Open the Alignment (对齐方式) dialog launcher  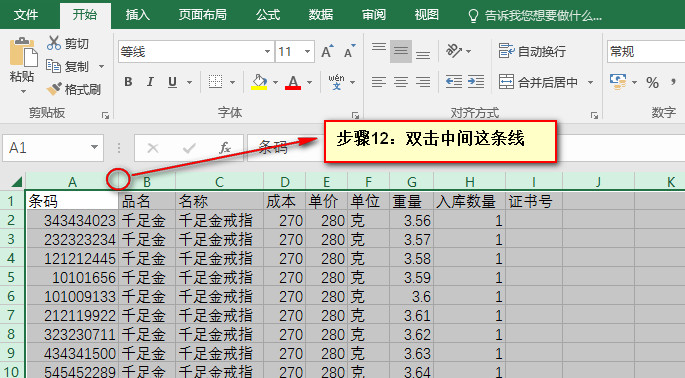tap(594, 115)
